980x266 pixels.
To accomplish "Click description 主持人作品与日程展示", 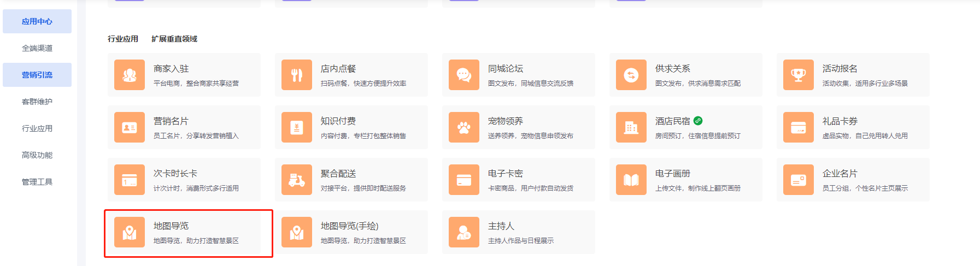I will pos(521,241).
